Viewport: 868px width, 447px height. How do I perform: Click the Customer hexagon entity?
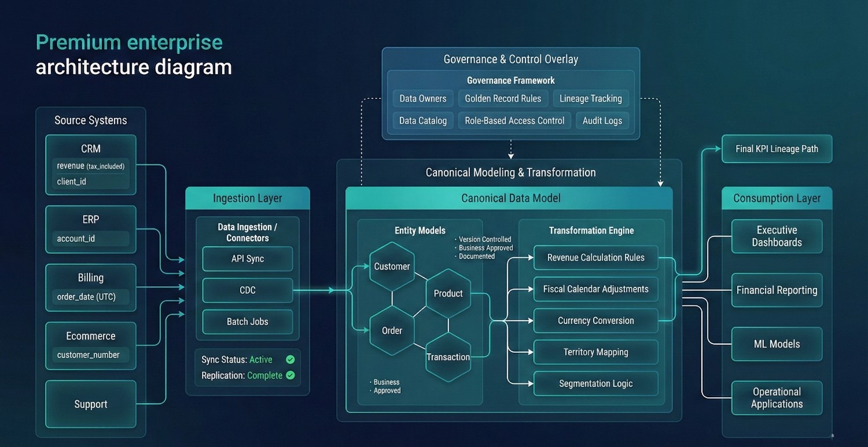392,267
